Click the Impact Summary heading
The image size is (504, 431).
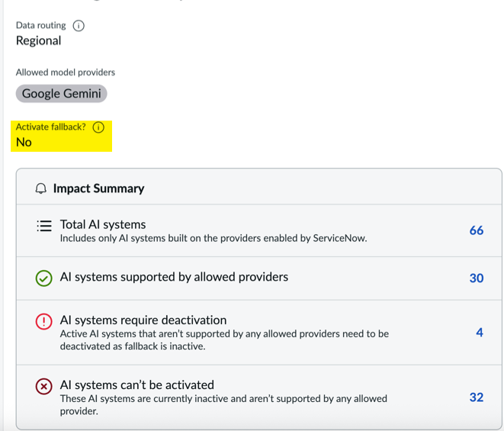pyautogui.click(x=98, y=188)
